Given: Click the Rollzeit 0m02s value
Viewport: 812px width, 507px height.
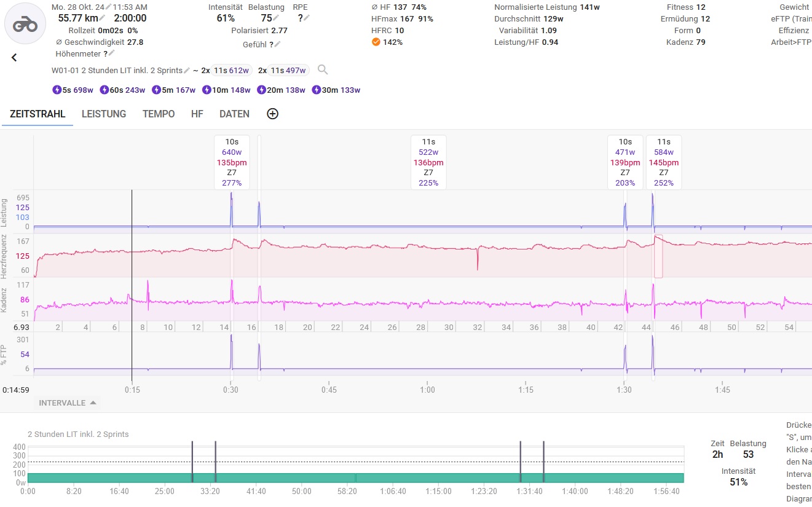Looking at the screenshot, I should click(x=111, y=30).
